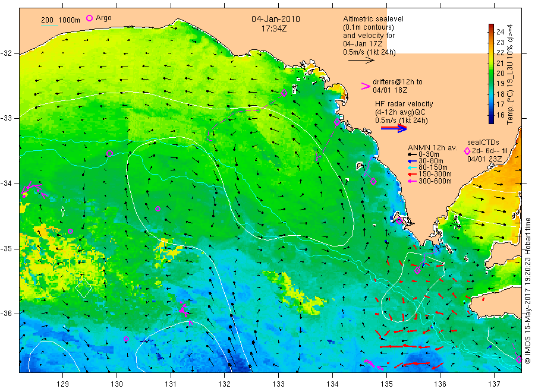This screenshot has height=392, width=535.
Task: Click the latitude axis label -34
Action: (6, 184)
